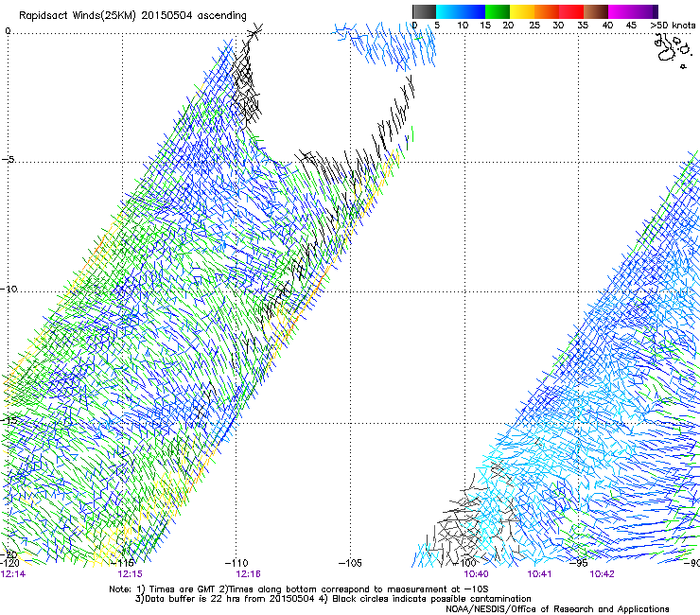Click the longitude axis label '-105'
This screenshot has height=615, width=700.
point(350,563)
